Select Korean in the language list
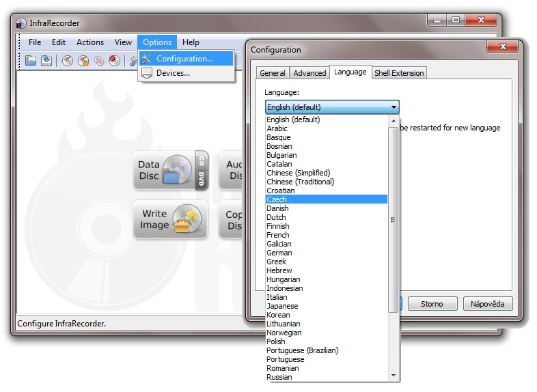Viewport: 537px width, 392px height. click(327, 315)
